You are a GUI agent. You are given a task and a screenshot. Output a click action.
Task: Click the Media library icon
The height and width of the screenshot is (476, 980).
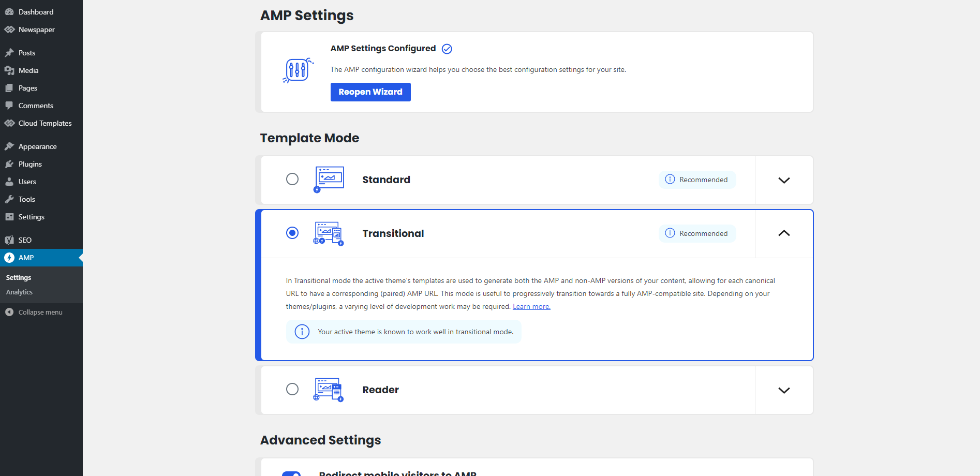click(9, 70)
